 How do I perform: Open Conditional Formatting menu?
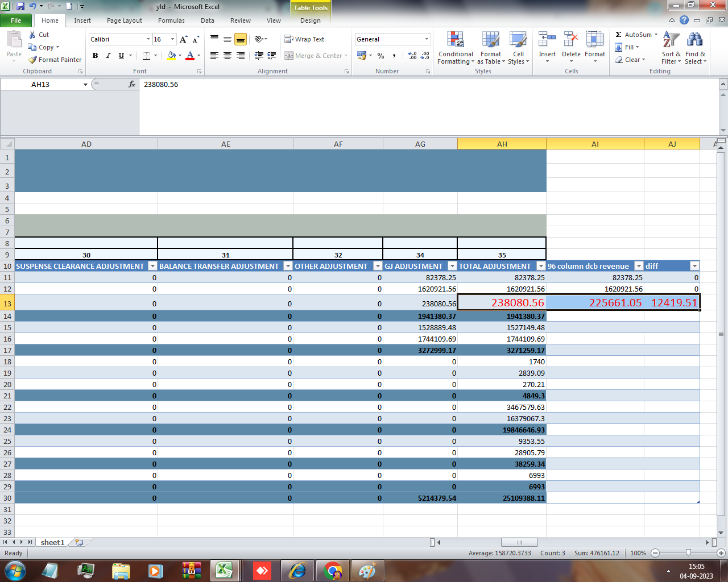(x=456, y=48)
